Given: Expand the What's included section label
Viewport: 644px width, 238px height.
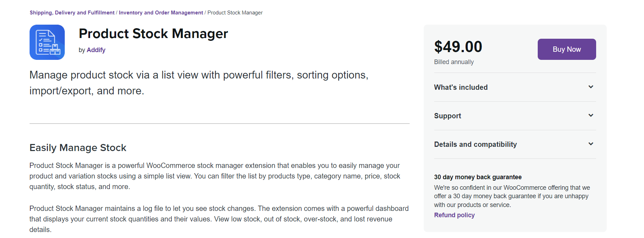Looking at the screenshot, I should pos(461,87).
